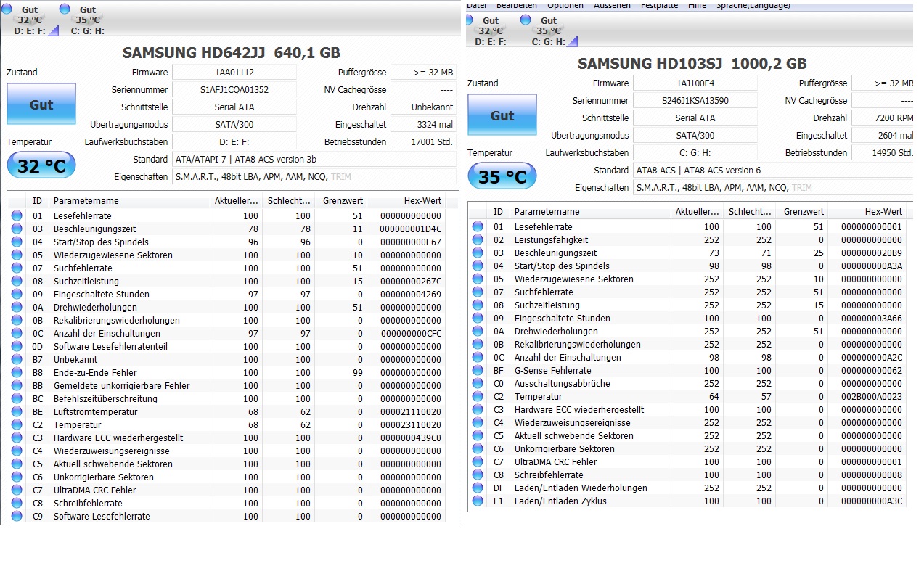
Task: Select the C: G: H: disk tab in HD103SJ window
Action: 549,31
